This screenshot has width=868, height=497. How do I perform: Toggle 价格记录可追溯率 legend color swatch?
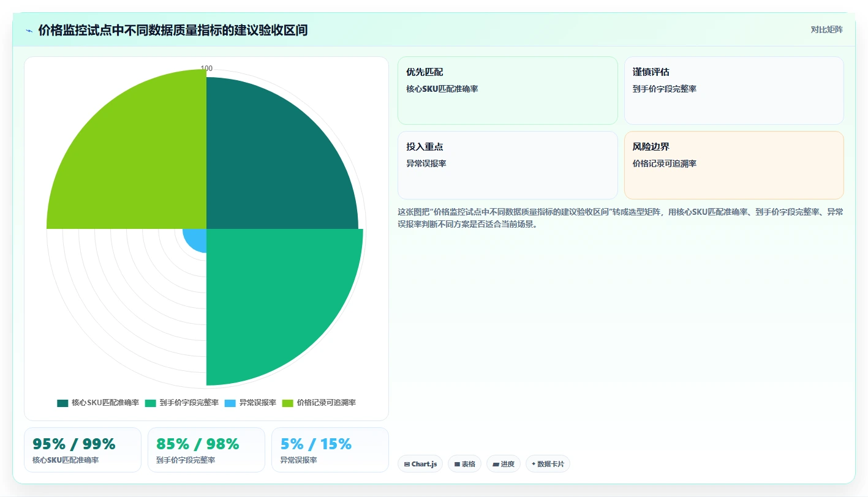coord(288,403)
